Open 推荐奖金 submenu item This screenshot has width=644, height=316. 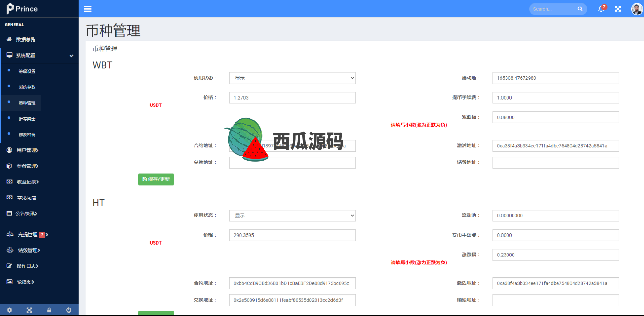[x=27, y=119]
